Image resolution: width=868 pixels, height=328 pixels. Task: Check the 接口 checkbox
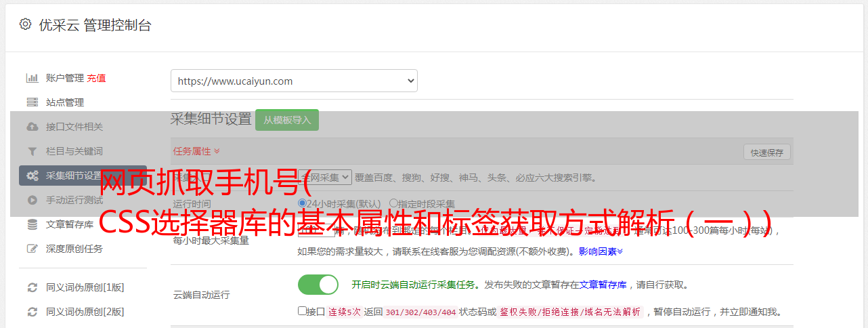[x=302, y=311]
